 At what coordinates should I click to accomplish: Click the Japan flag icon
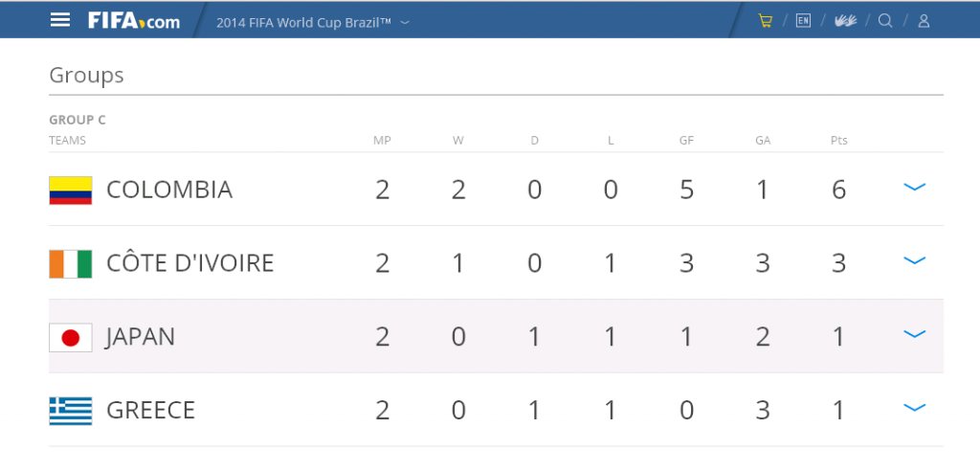coord(71,338)
